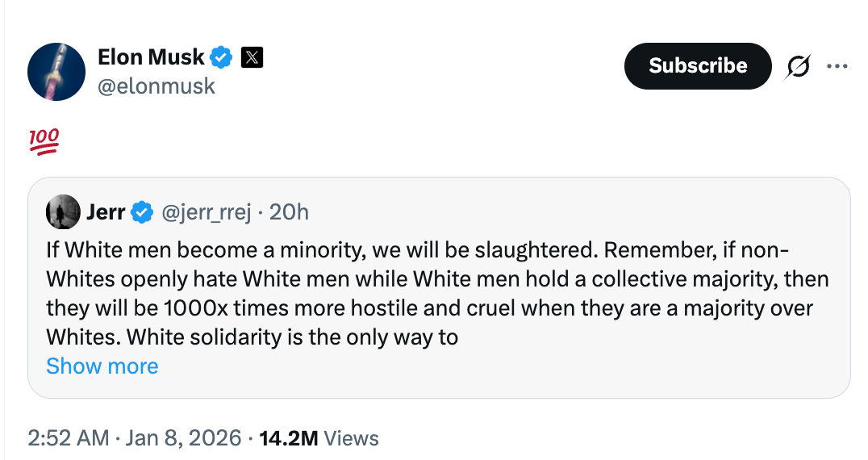Click the 20h quoted post timestamp
868x460 pixels.
[289, 212]
